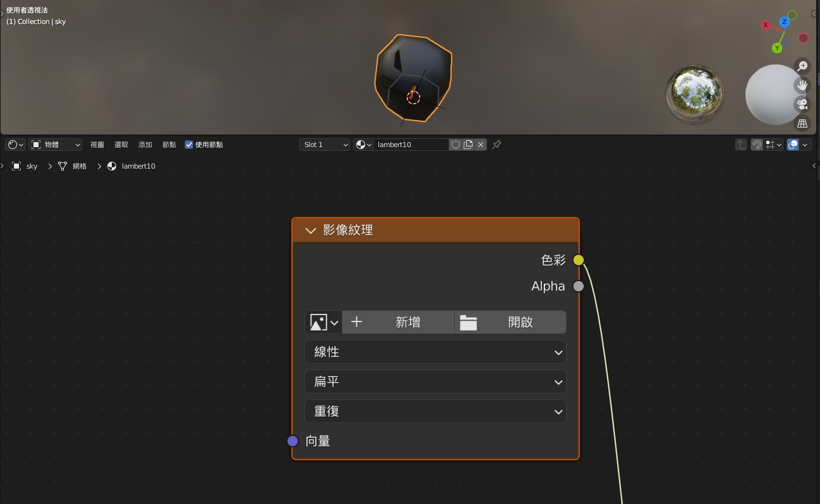Unlink material lambert10 with the X icon
This screenshot has height=504, width=820.
click(481, 145)
